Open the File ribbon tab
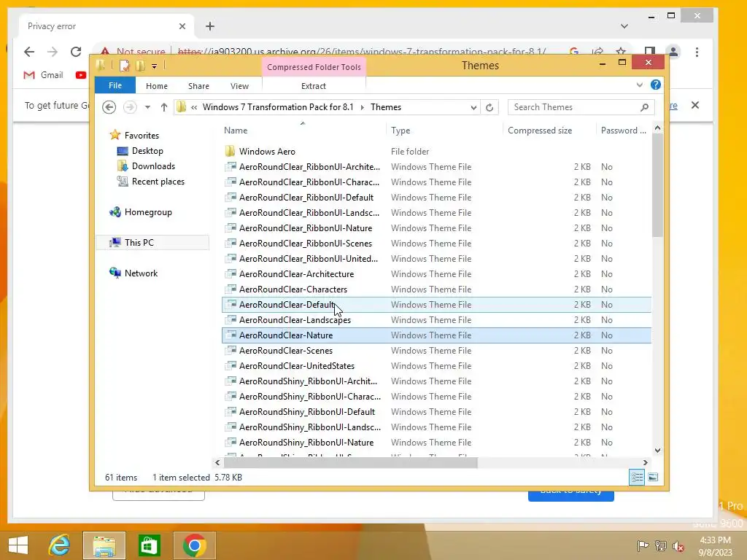747x560 pixels. [x=115, y=85]
